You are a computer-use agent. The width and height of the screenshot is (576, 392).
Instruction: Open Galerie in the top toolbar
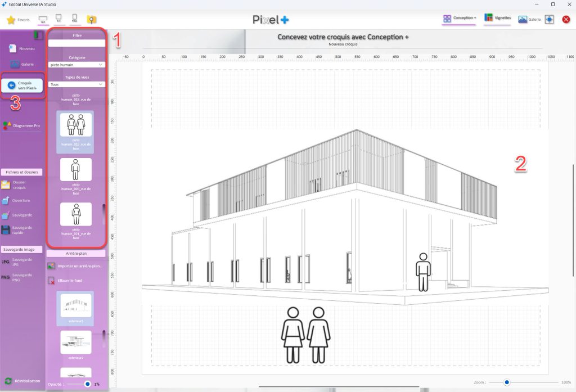[529, 19]
